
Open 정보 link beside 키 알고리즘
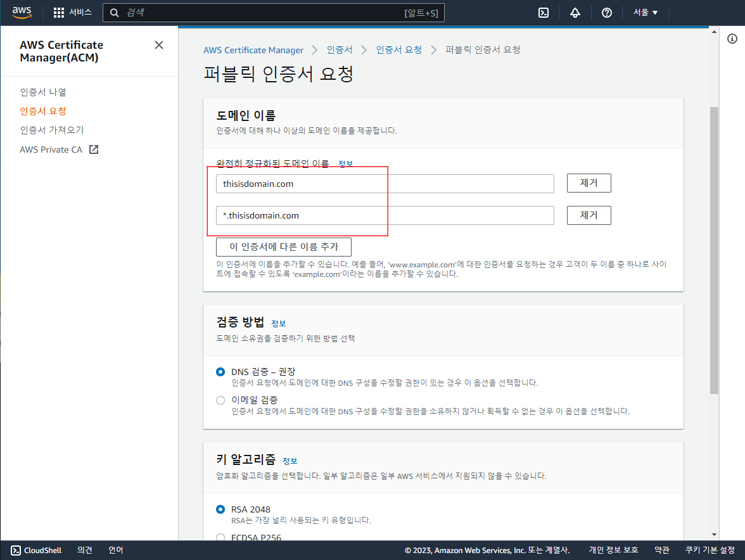[x=290, y=461]
